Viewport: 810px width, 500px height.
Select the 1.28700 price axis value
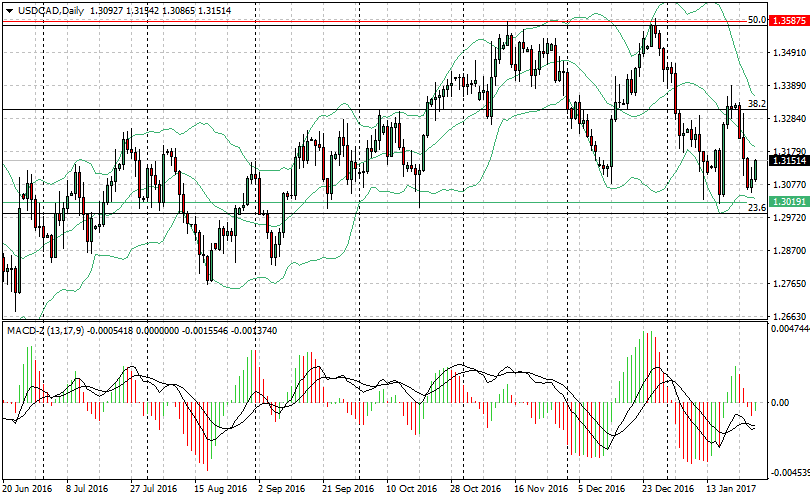pyautogui.click(x=789, y=251)
